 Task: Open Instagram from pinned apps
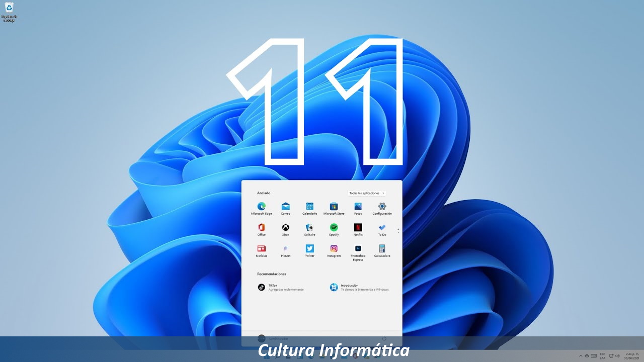click(x=334, y=251)
